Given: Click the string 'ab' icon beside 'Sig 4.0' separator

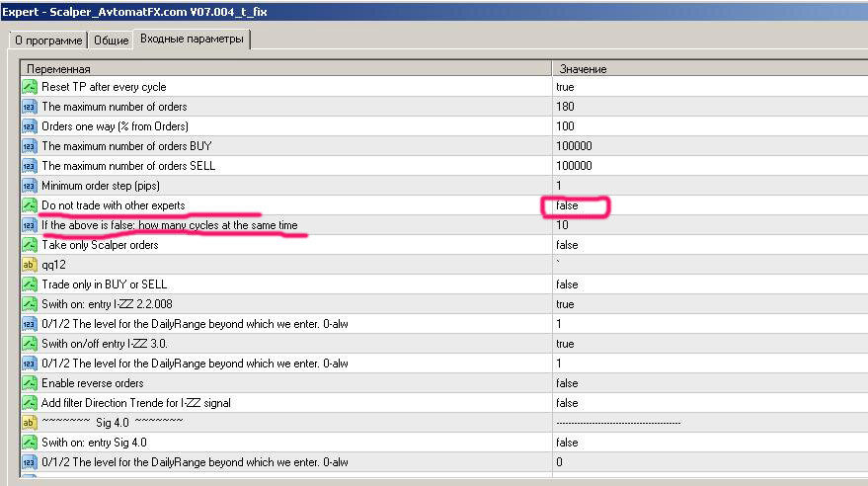Looking at the screenshot, I should coord(29,423).
